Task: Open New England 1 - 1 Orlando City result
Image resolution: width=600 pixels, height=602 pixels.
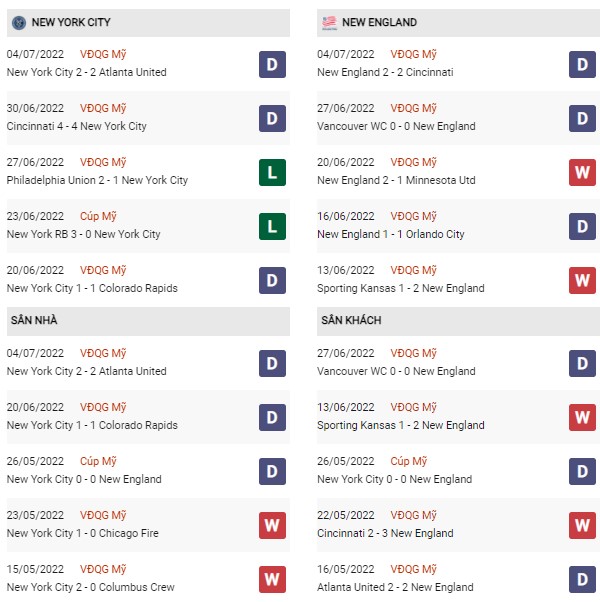Action: pos(390,234)
